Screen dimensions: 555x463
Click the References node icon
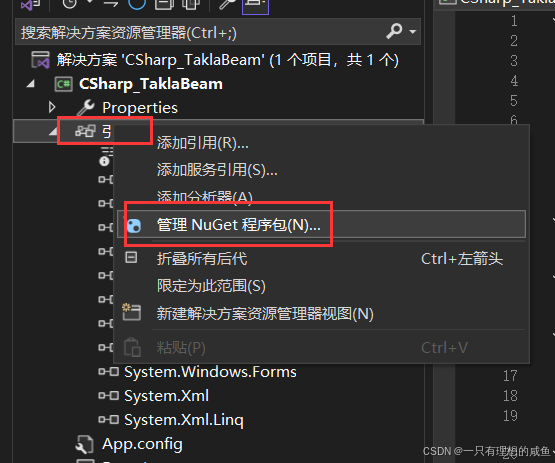pos(85,131)
